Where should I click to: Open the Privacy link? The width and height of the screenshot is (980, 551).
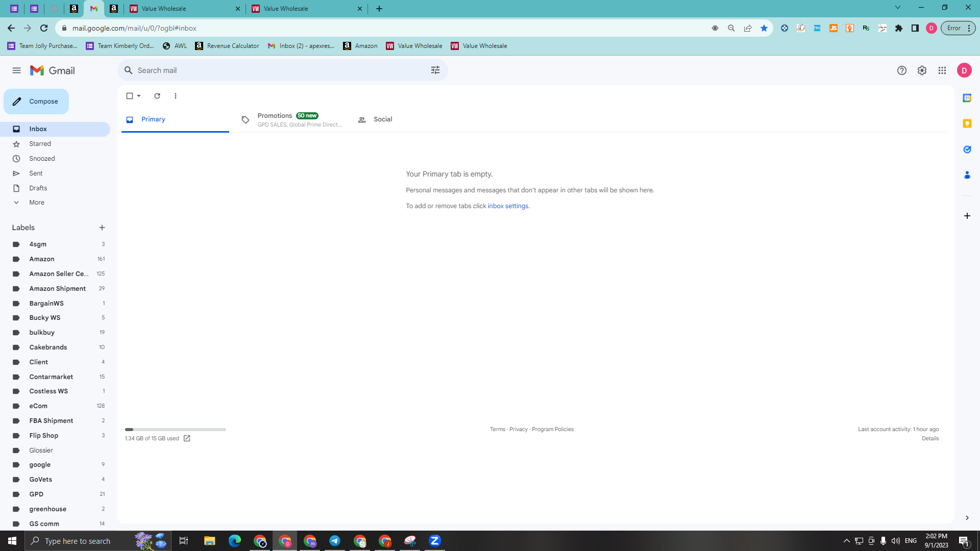[x=519, y=429]
